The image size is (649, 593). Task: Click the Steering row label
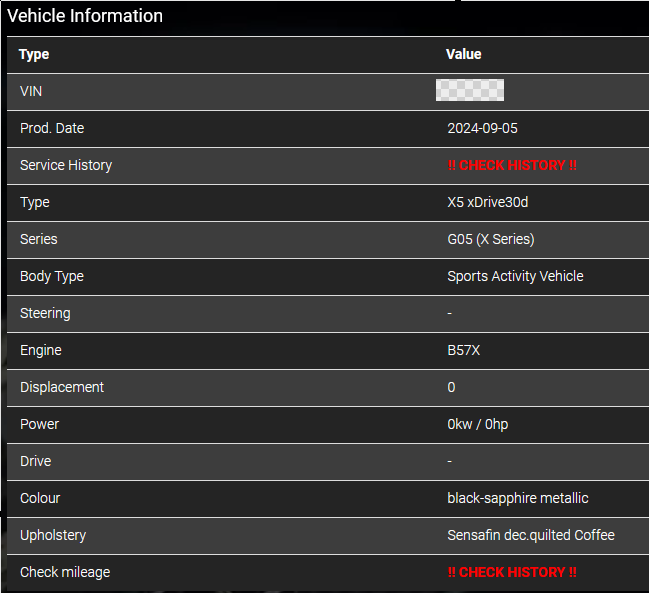(45, 313)
